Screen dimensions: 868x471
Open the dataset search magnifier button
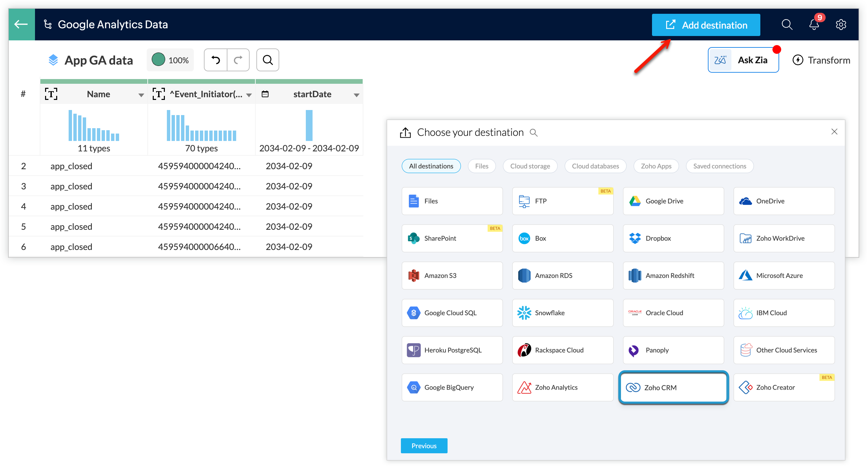(267, 60)
